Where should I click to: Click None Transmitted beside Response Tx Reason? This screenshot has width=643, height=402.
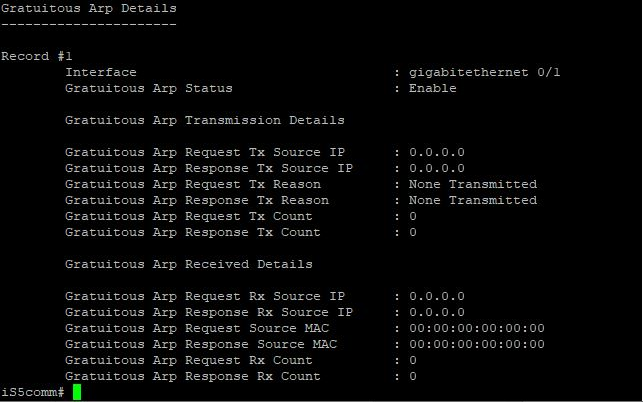click(473, 200)
